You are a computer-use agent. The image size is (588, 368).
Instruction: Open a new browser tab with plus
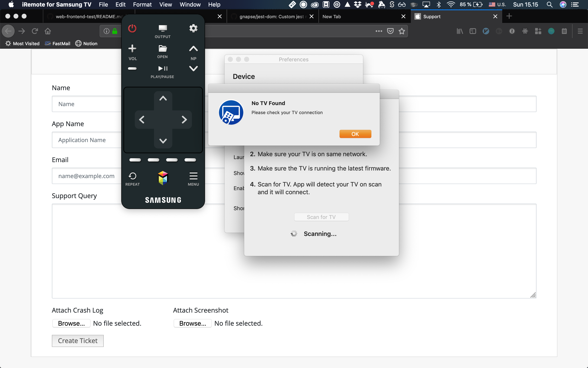click(x=509, y=16)
